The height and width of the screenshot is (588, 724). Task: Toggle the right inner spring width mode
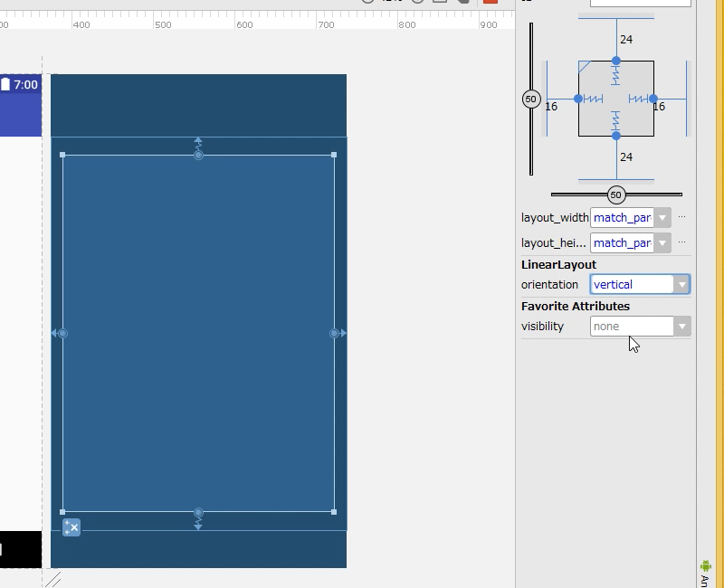[x=639, y=99]
